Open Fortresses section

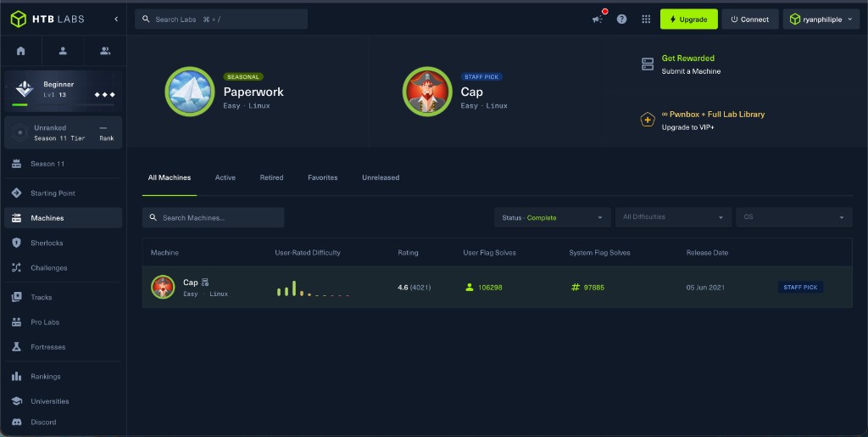pyautogui.click(x=63, y=347)
